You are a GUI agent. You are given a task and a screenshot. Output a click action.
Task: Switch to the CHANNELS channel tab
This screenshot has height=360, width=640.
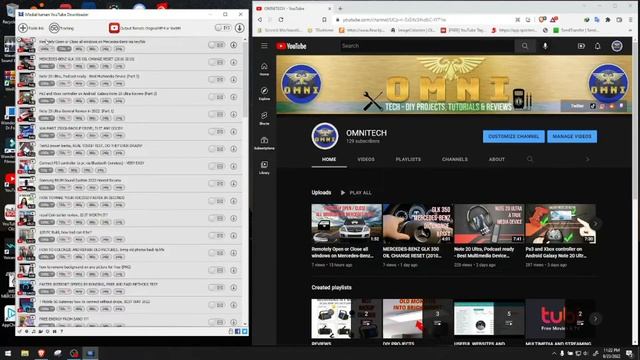pyautogui.click(x=455, y=159)
